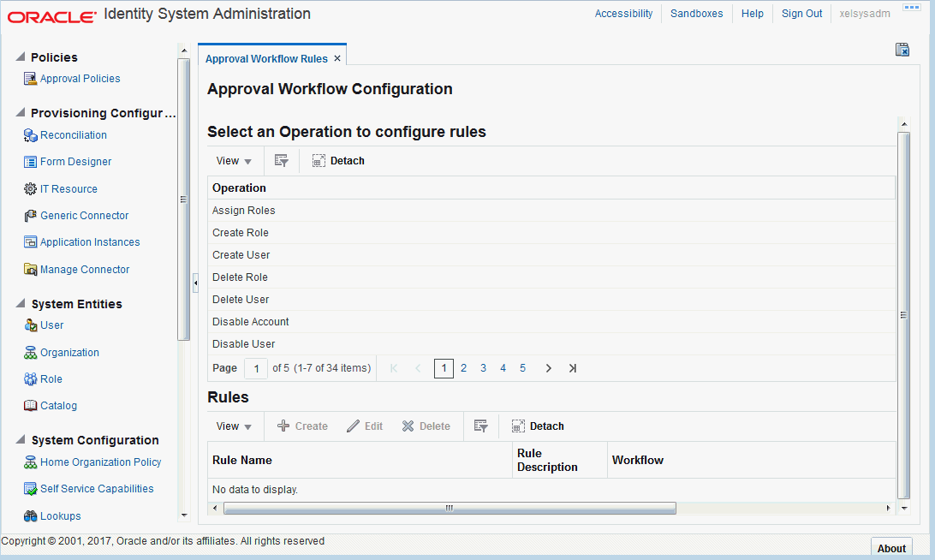Go to the next page of operations
This screenshot has width=935, height=560.
548,368
